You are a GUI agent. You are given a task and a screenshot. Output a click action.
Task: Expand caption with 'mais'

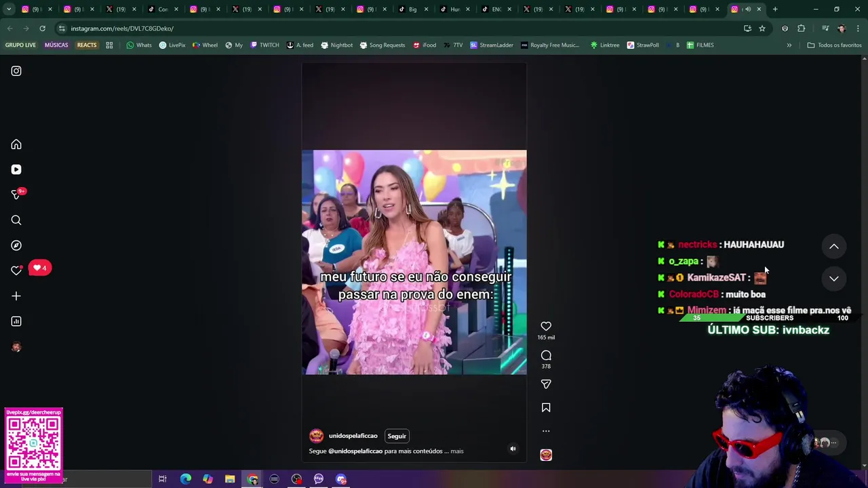[457, 451]
